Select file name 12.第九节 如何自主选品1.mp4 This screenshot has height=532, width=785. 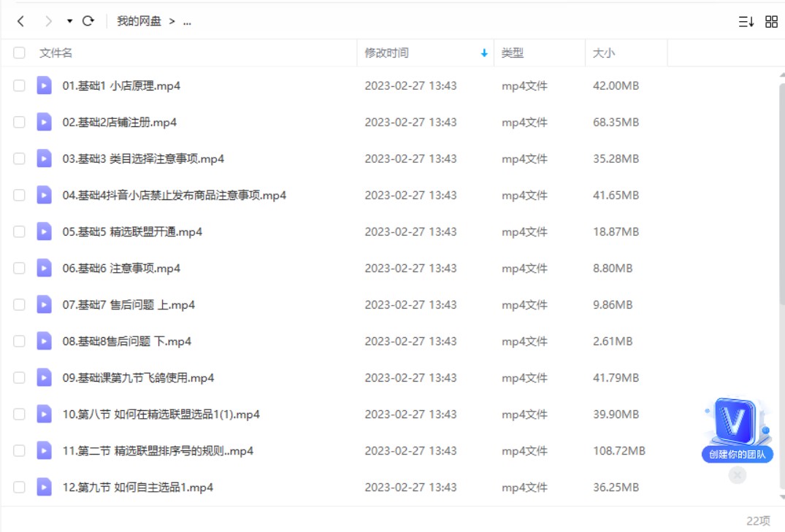click(x=138, y=487)
